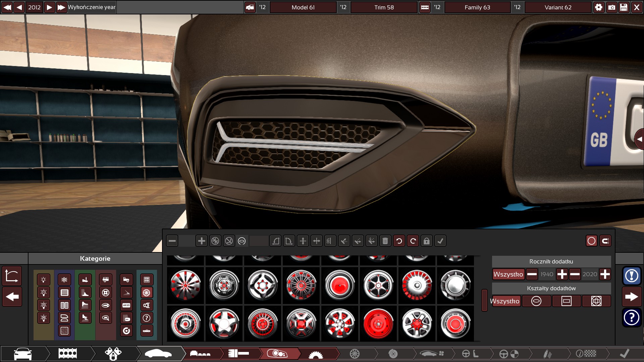Viewport: 644px width, 362px height.
Task: Toggle the circle symmetry mode button
Action: pyautogui.click(x=591, y=241)
